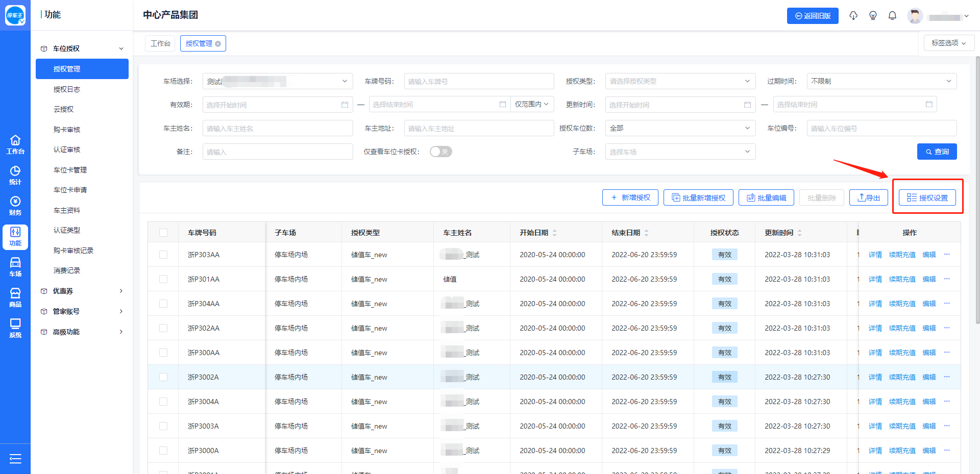
Task: Check the select-all checkbox in table header
Action: coord(163,233)
